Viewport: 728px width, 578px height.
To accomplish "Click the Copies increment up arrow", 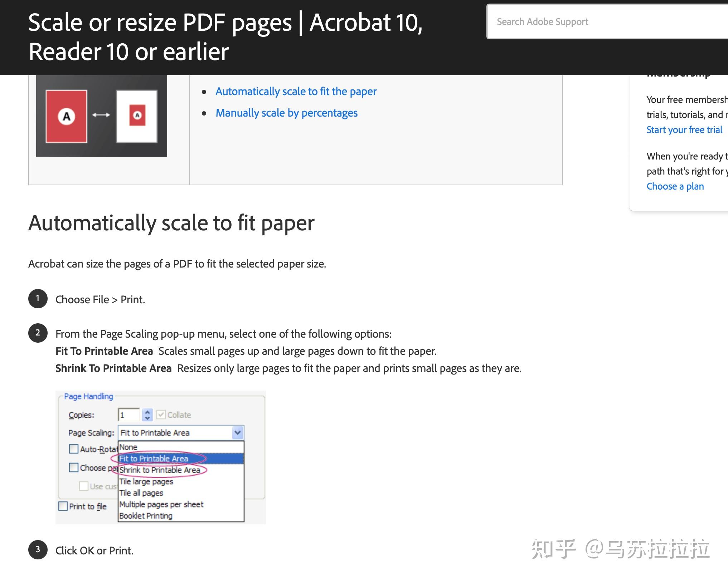I will coord(147,411).
